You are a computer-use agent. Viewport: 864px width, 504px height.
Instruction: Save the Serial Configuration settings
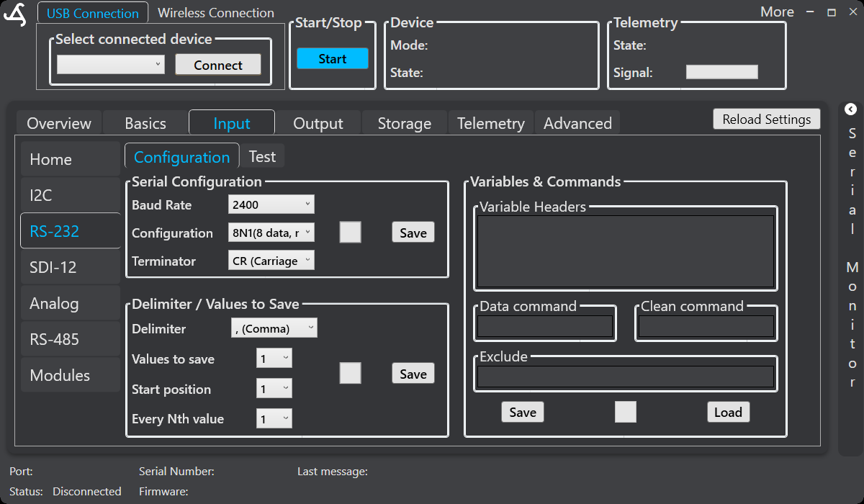[413, 233]
